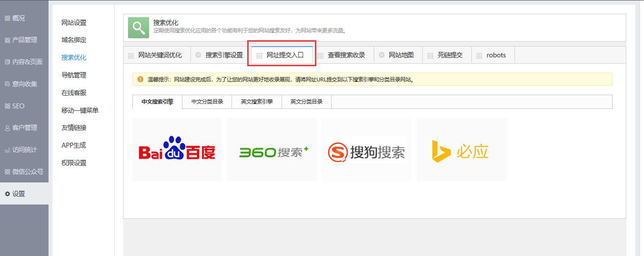Open 产品管理 in the left sidebar

(x=25, y=40)
